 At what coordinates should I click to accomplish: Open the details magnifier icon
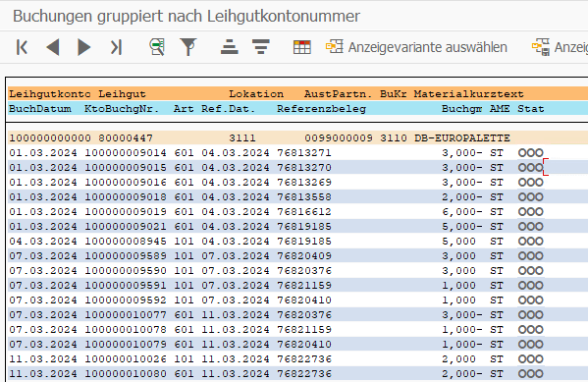(x=157, y=47)
